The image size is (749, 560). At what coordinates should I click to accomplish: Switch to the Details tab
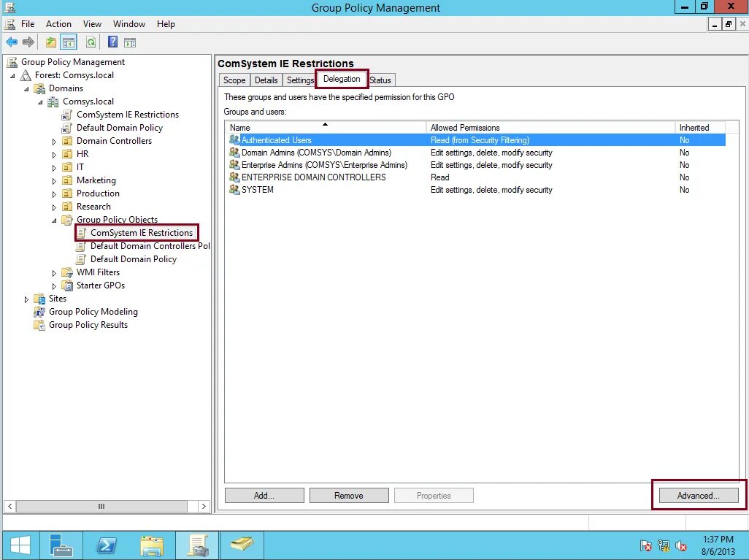tap(266, 80)
